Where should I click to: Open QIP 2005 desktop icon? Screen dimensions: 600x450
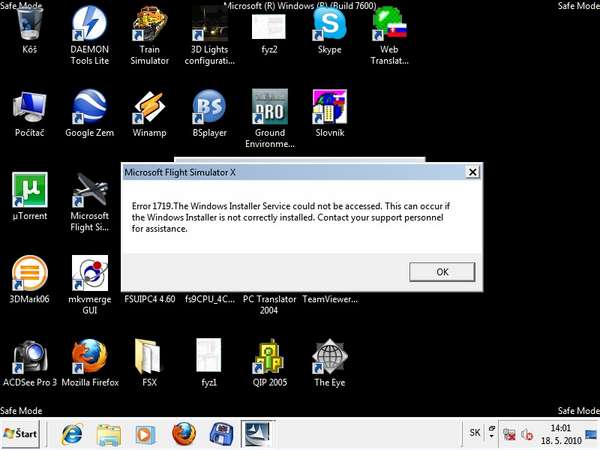270,356
